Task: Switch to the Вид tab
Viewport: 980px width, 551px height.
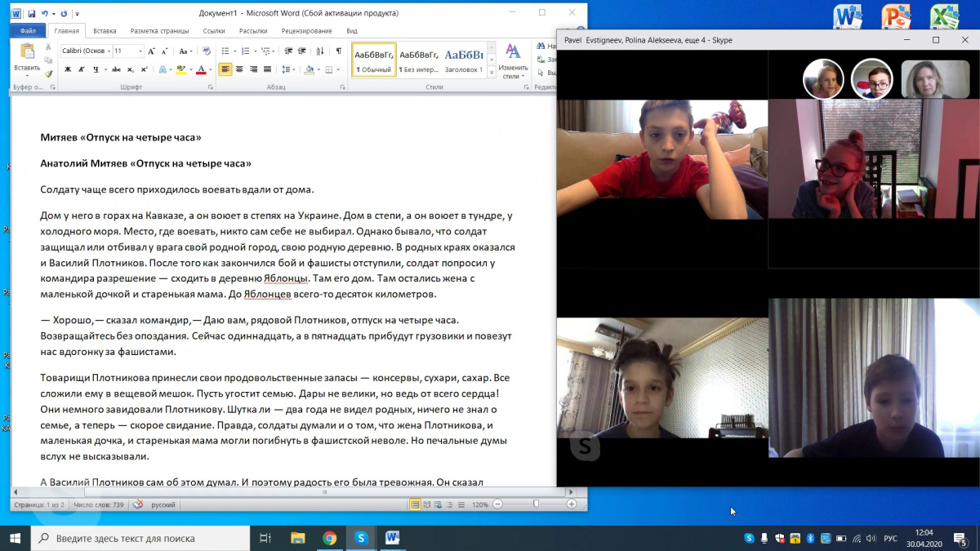Action: [352, 31]
